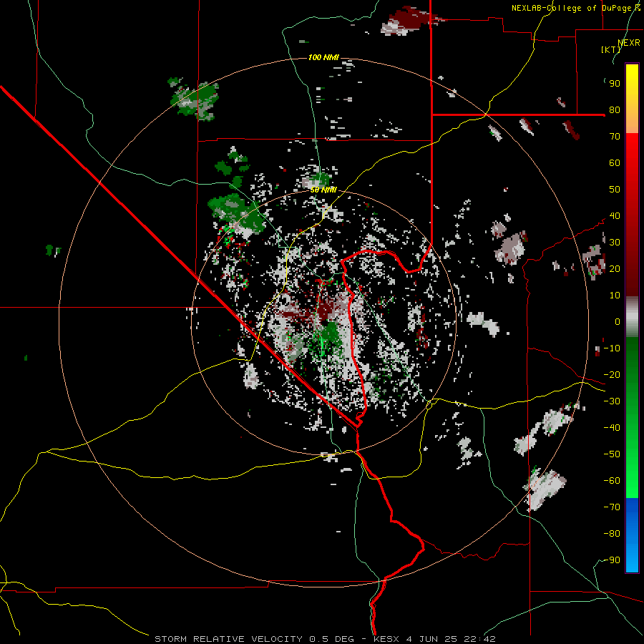644x644 pixels.
Task: Click the 70 value on velocity scale
Action: 615,137
